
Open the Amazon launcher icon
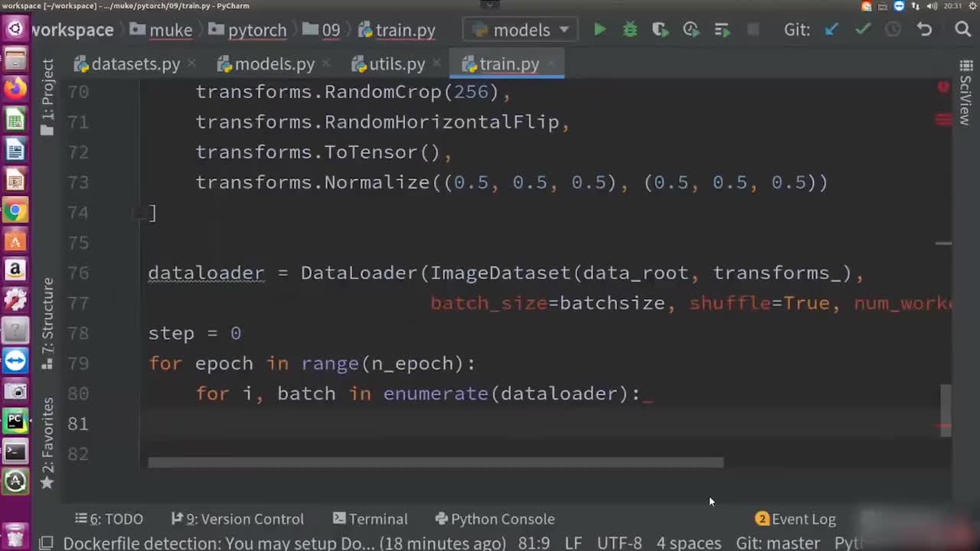15,270
